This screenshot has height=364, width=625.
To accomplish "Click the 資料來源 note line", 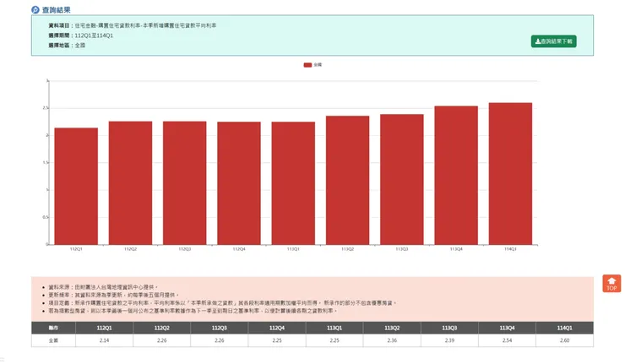I will coord(103,287).
